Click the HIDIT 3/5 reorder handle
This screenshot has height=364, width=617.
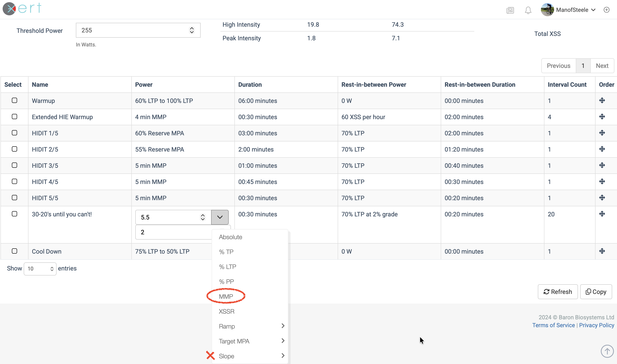(x=602, y=165)
